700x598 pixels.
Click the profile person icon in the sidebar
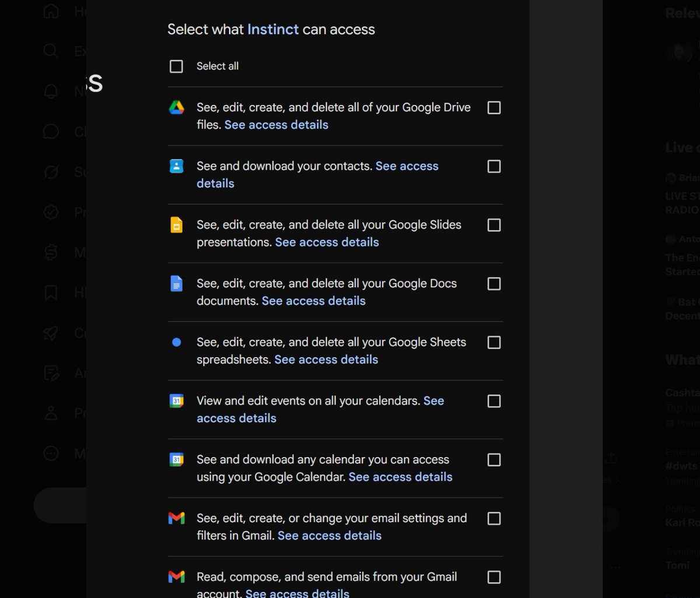[x=51, y=413]
